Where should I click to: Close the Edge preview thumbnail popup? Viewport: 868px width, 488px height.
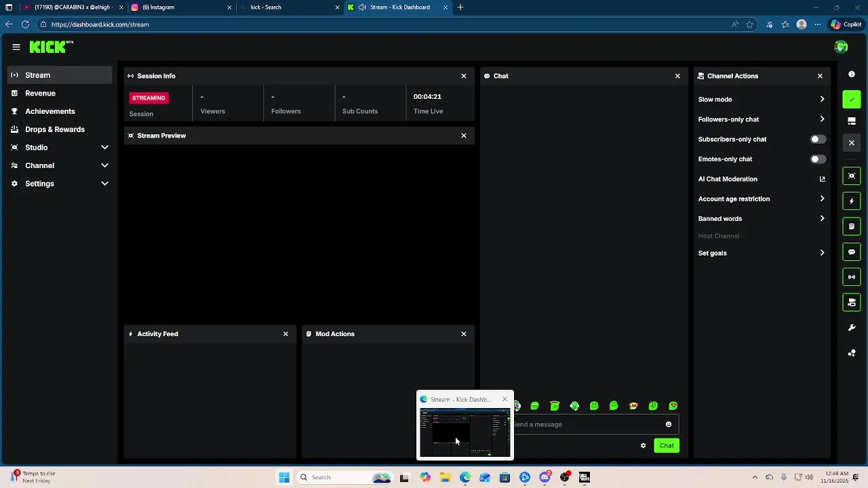[x=505, y=399]
